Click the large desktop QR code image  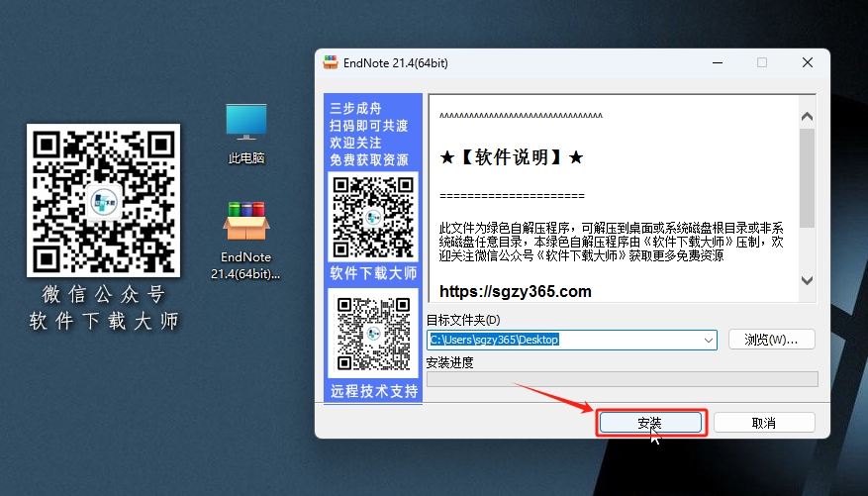104,200
